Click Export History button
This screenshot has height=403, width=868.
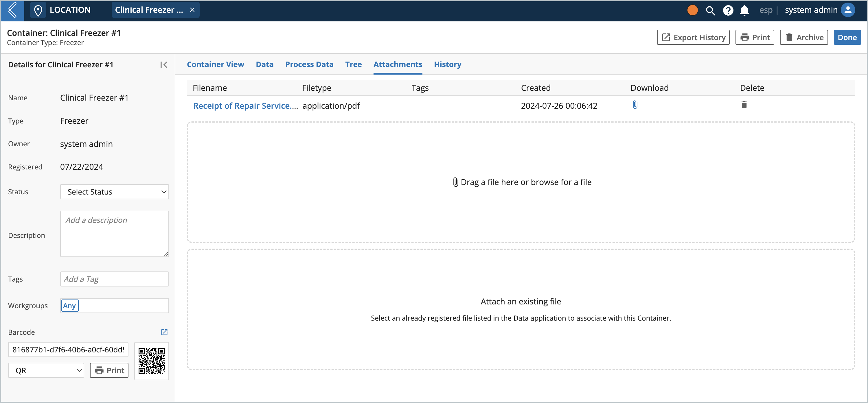[x=693, y=37]
